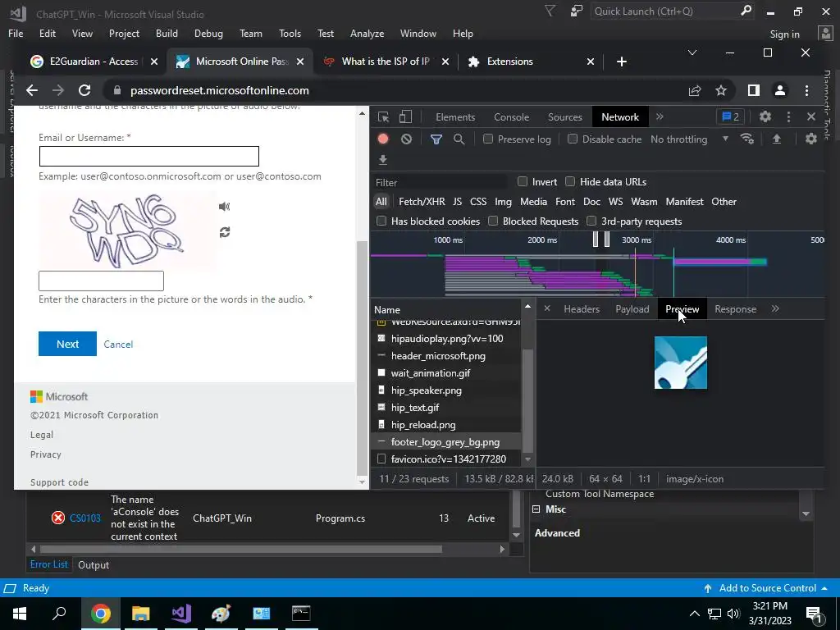Click the browser forward arrow
840x630 pixels.
pyautogui.click(x=58, y=90)
